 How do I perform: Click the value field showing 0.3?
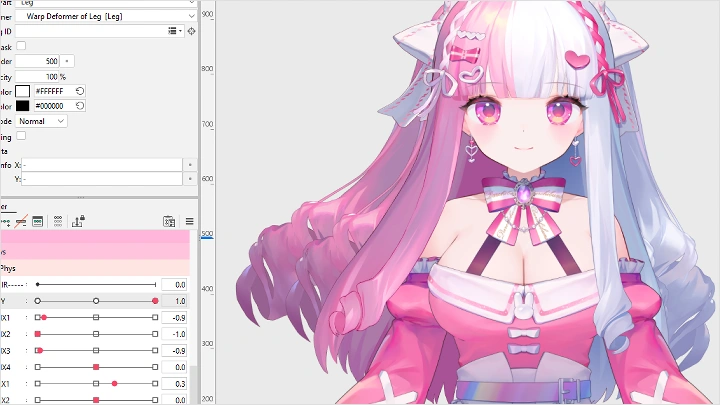coord(174,384)
